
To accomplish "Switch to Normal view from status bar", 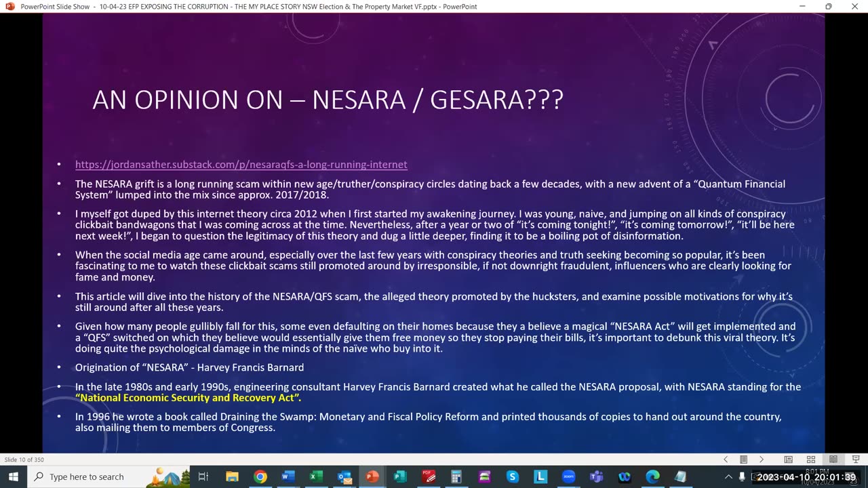I will pos(788,460).
